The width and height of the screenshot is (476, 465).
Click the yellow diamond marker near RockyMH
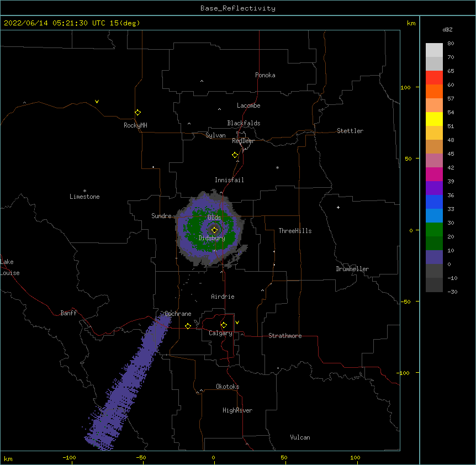137,113
